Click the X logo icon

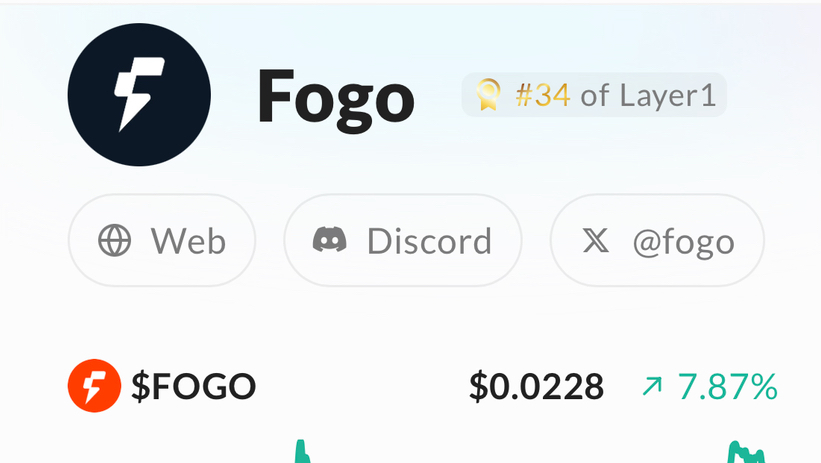[x=596, y=240]
